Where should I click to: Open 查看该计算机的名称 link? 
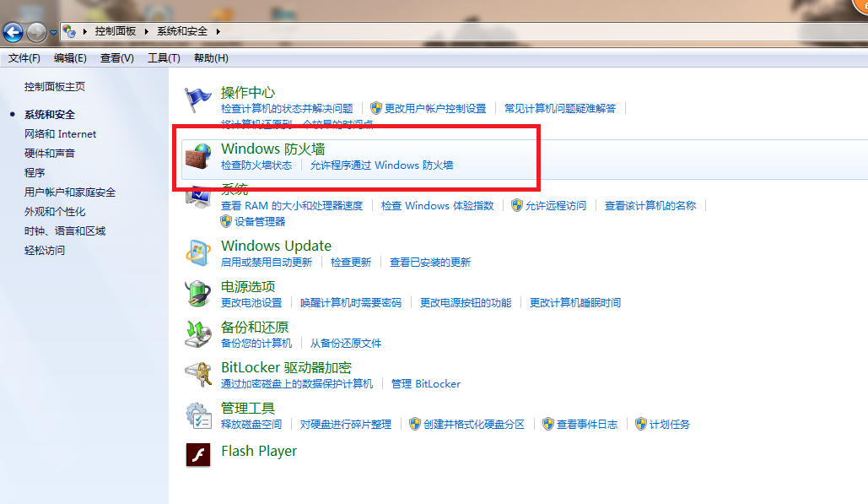click(650, 205)
